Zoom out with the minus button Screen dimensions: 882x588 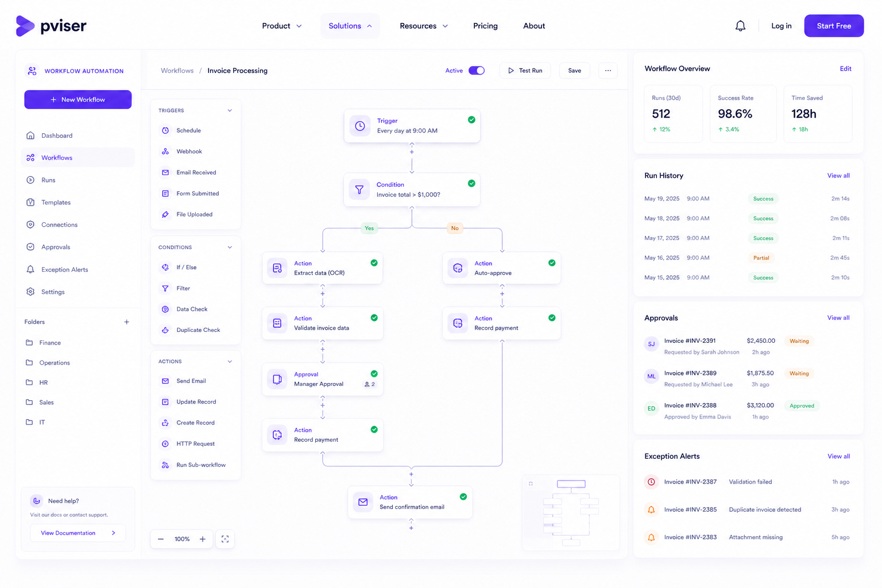[161, 539]
